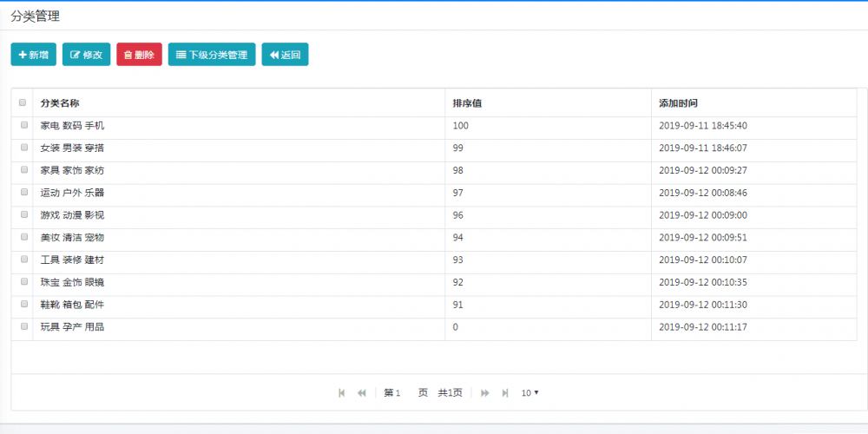The image size is (868, 434).
Task: Click the 返回 back button
Action: coord(285,54)
